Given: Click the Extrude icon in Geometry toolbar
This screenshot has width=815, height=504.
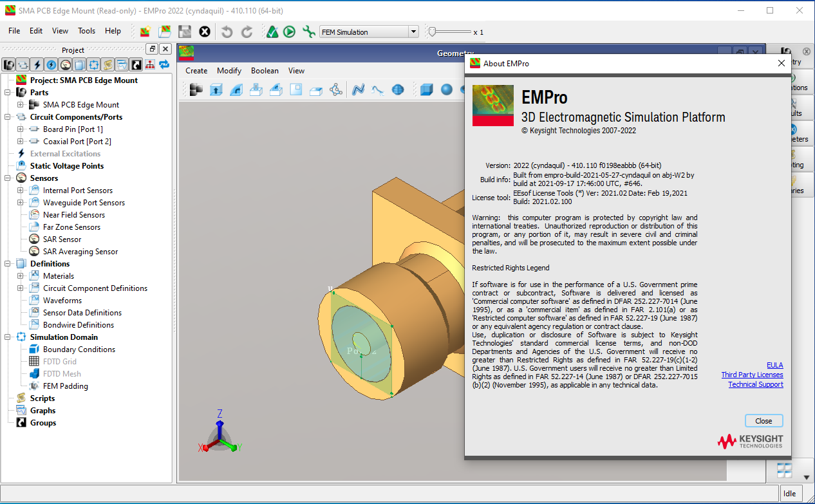Looking at the screenshot, I should [x=216, y=90].
